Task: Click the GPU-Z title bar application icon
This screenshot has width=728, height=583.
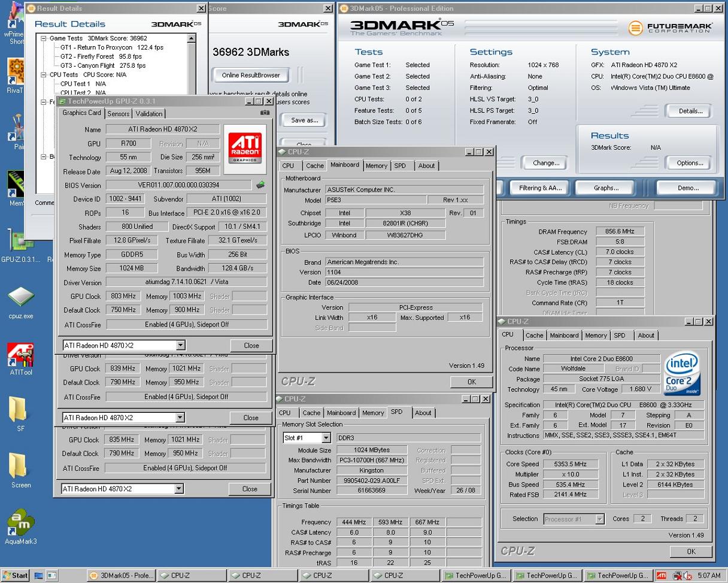Action: coord(62,101)
